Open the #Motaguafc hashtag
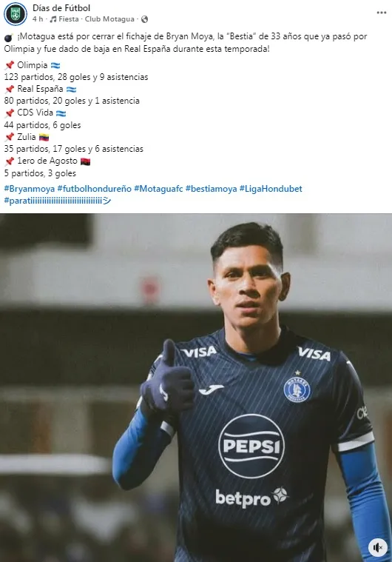The width and height of the screenshot is (392, 562). click(x=158, y=189)
